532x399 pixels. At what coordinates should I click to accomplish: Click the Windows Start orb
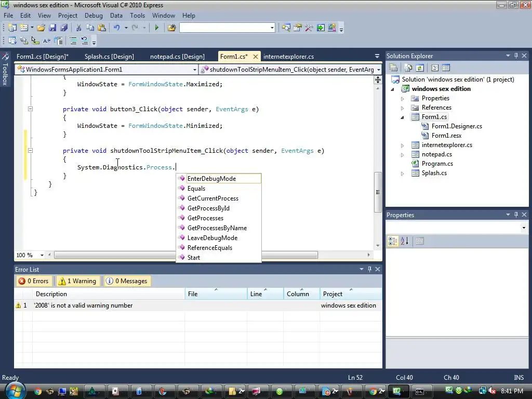[x=14, y=391]
